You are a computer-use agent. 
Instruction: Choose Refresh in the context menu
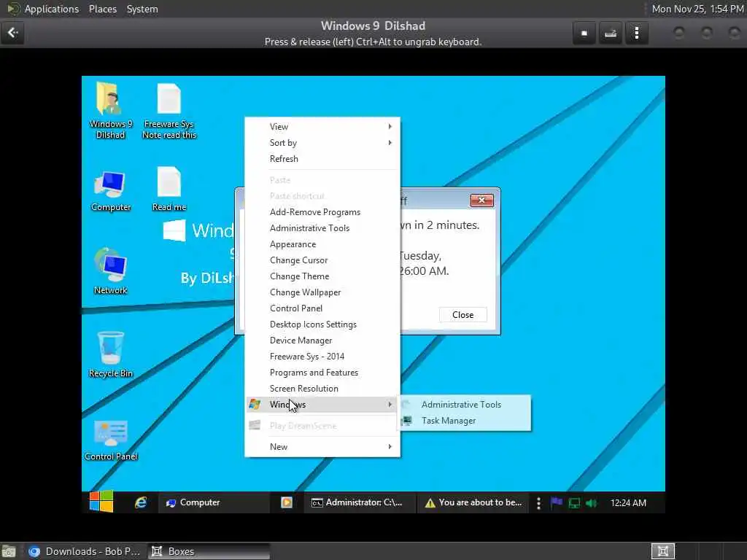click(322, 159)
